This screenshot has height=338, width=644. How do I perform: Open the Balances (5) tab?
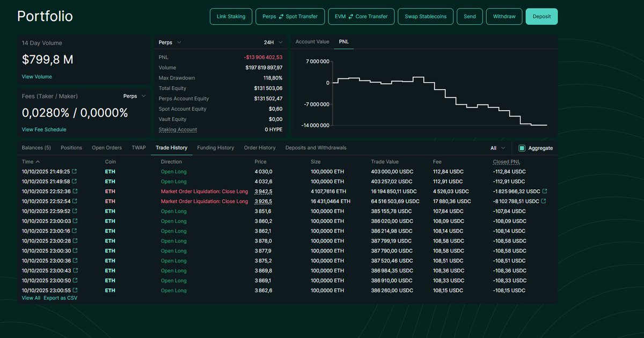click(36, 148)
